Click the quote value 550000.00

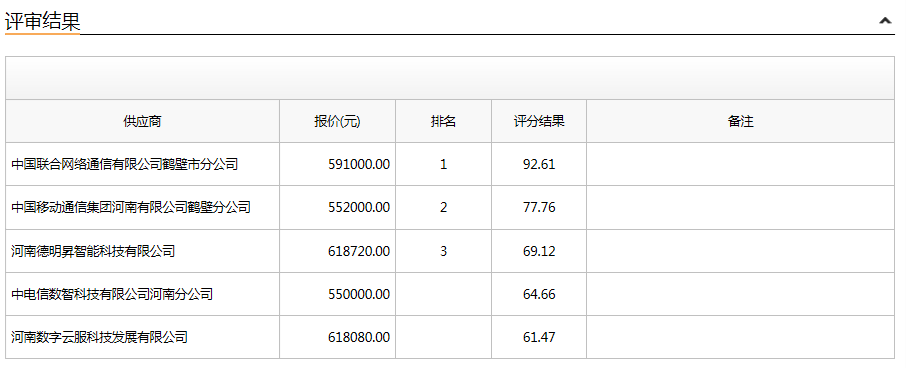(x=359, y=295)
